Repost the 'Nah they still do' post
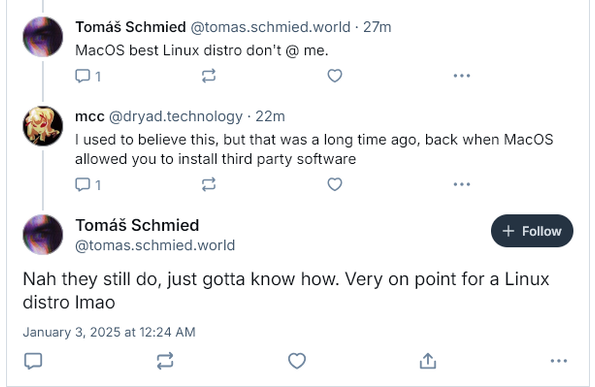The width and height of the screenshot is (595, 387). [x=165, y=361]
